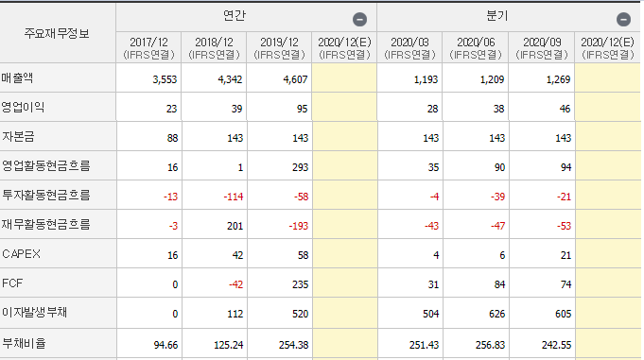The height and width of the screenshot is (360, 644).
Task: Select the 2019/12 annual column header
Action: click(279, 47)
